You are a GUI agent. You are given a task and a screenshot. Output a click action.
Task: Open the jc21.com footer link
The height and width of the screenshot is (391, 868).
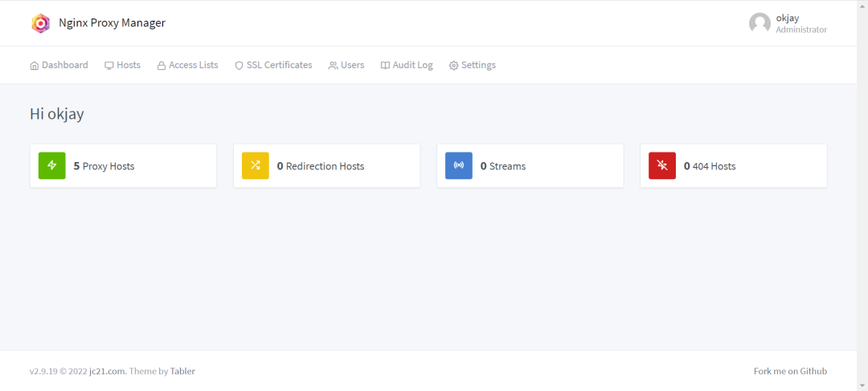click(x=108, y=371)
